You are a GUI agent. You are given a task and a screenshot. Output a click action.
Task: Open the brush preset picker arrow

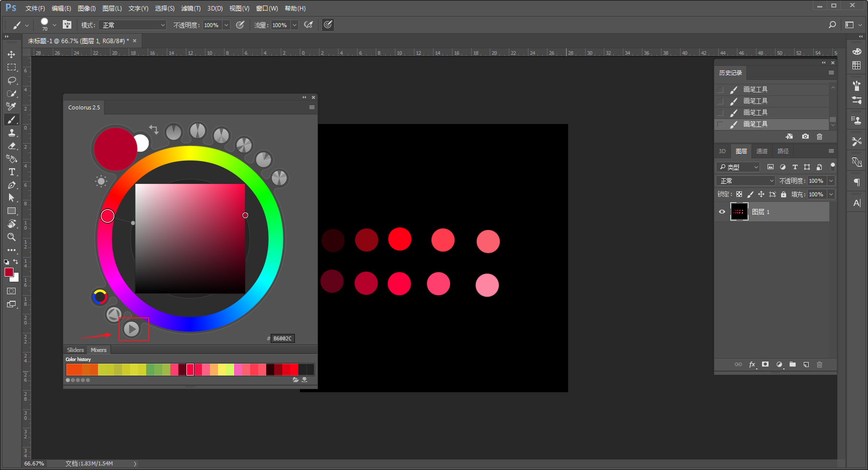[x=54, y=25]
